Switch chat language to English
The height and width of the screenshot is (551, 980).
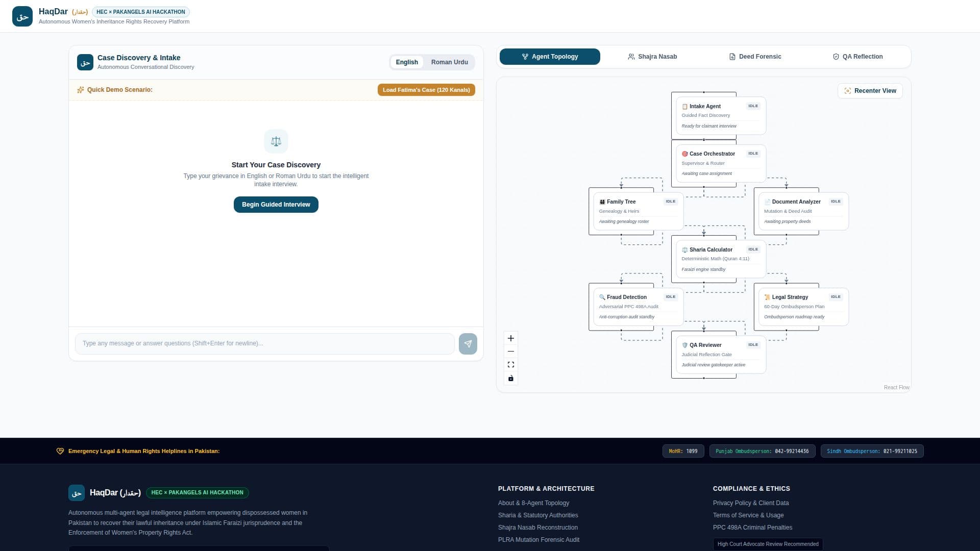(407, 62)
